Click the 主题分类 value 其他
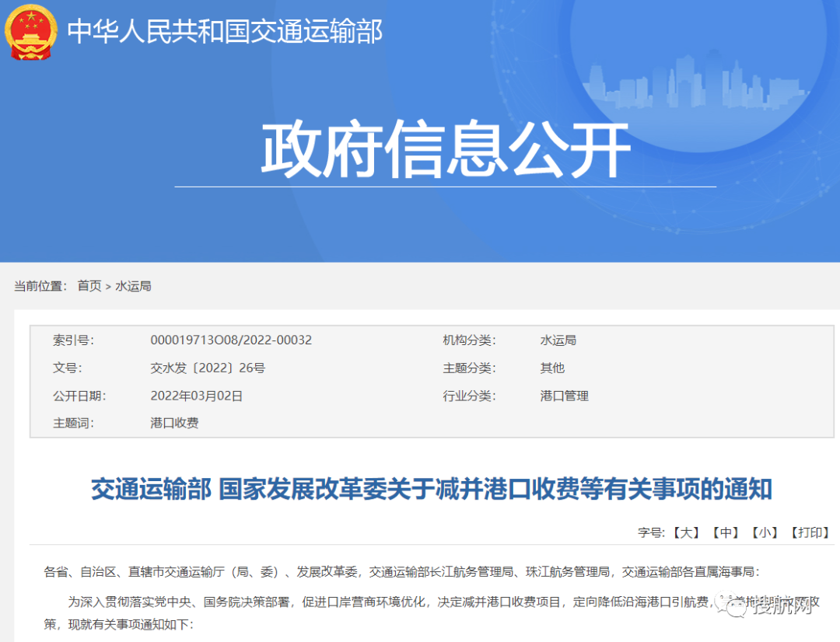Image resolution: width=840 pixels, height=642 pixels. (x=552, y=368)
